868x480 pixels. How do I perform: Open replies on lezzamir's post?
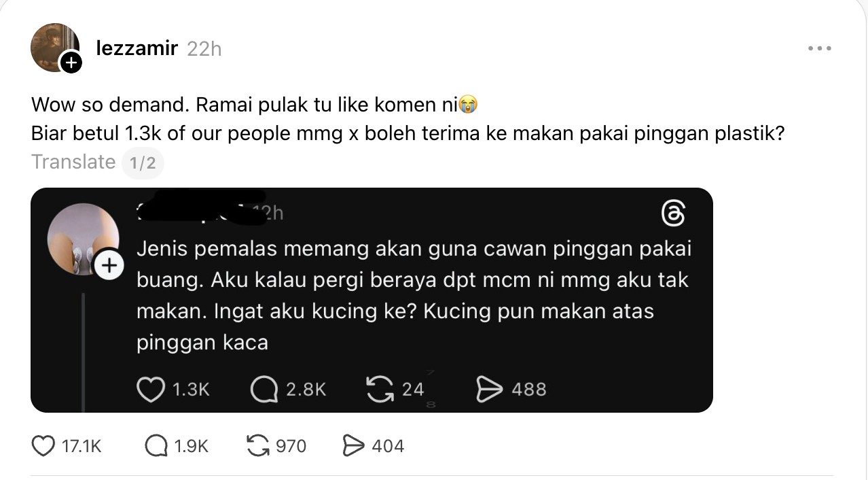[x=156, y=446]
